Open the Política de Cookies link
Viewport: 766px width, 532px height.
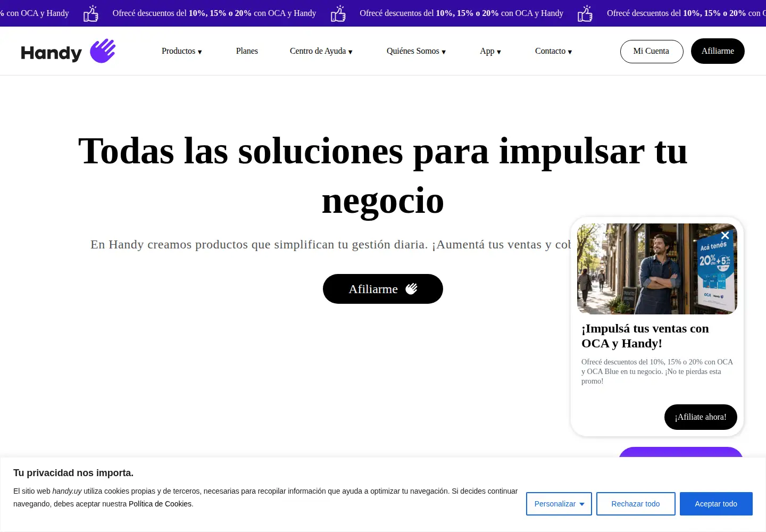click(160, 504)
